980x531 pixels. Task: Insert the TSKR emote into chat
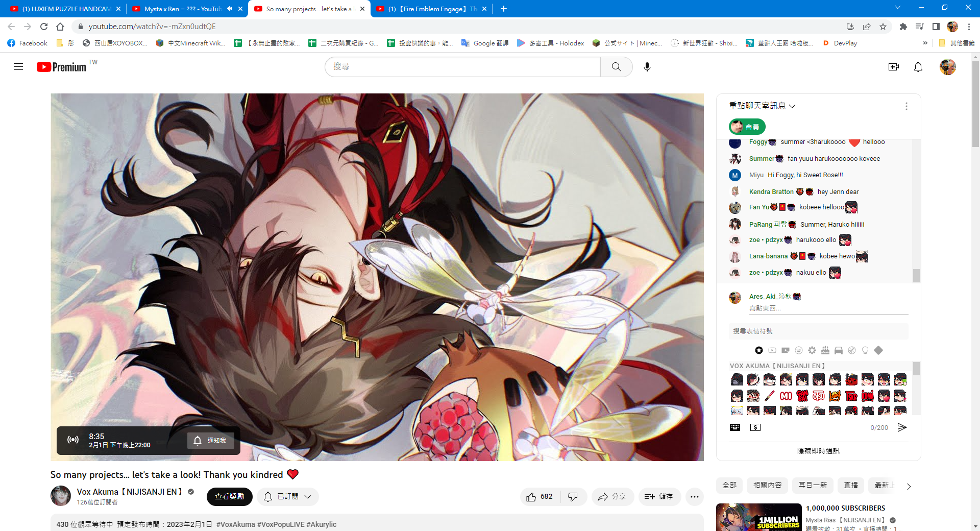(x=851, y=396)
